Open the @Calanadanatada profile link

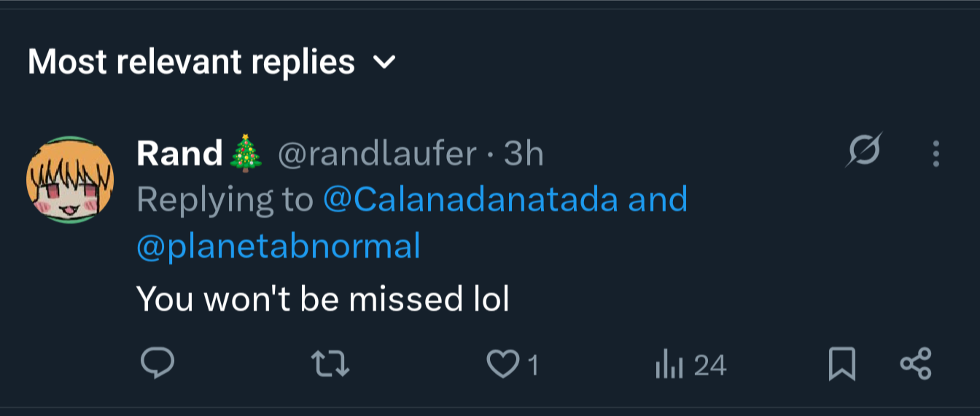[471, 200]
